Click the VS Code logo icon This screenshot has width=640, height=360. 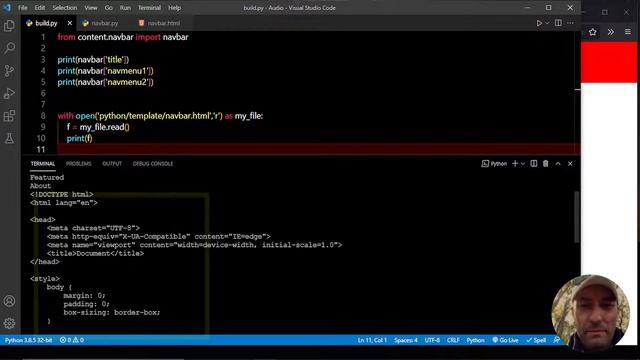click(x=7, y=8)
